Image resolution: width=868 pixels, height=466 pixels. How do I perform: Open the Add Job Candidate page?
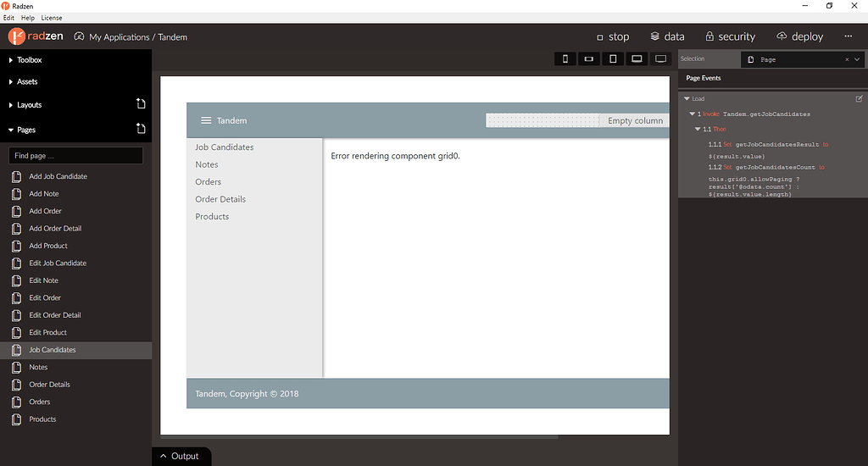tap(75, 176)
